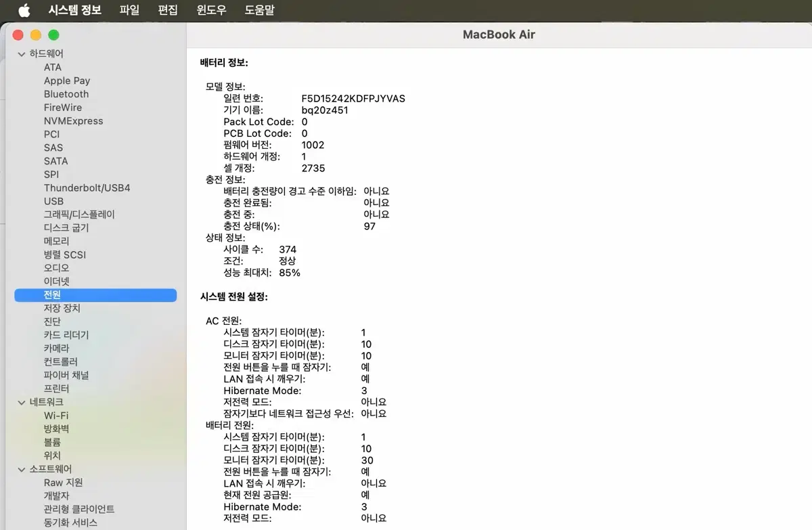Click firmware version value 1002

click(313, 145)
